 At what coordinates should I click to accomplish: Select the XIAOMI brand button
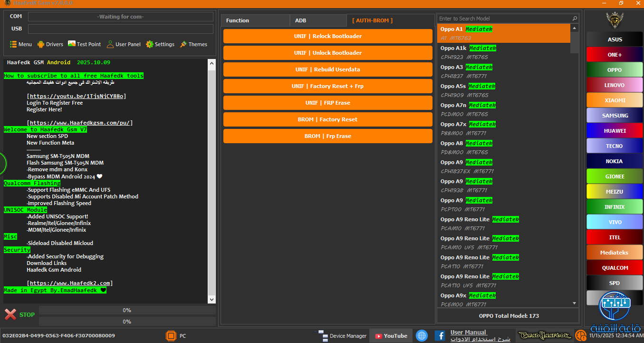click(614, 100)
